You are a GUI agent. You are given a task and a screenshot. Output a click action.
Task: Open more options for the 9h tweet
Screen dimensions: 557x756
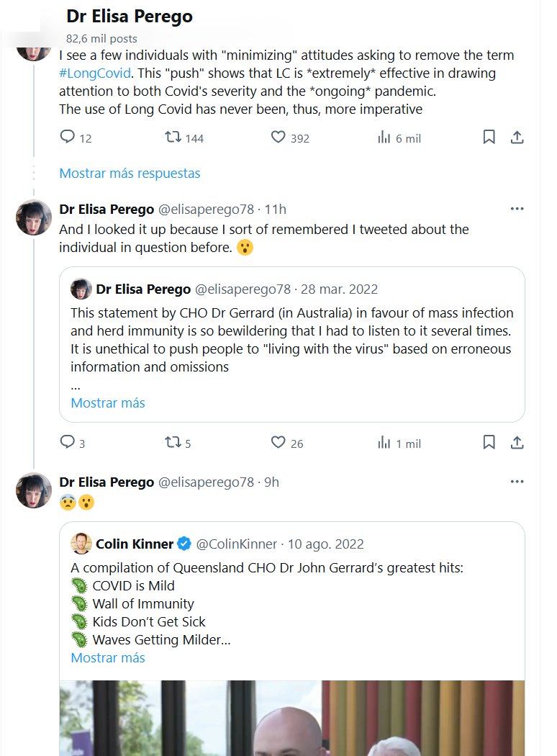point(517,482)
